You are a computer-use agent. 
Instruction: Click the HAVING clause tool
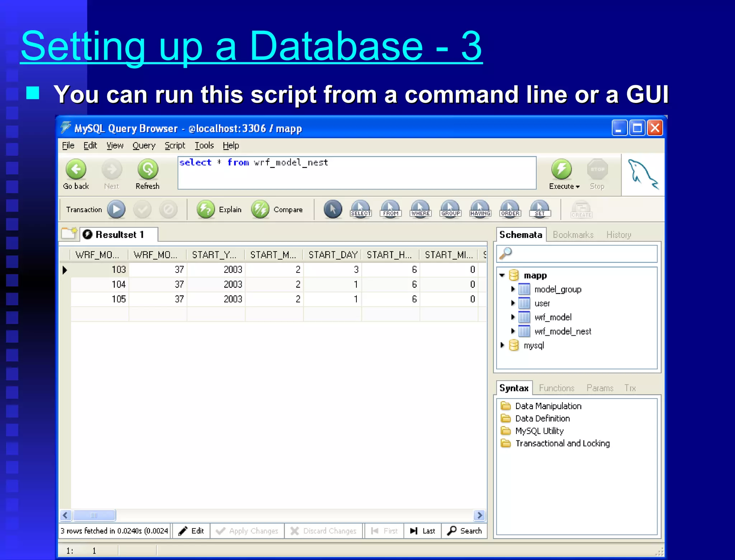click(x=480, y=209)
